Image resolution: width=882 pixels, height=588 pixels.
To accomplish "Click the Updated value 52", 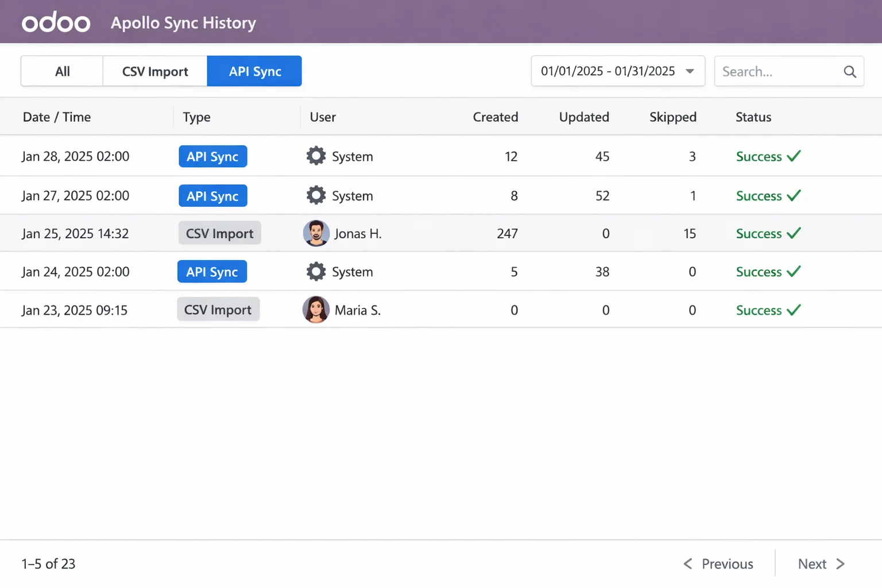I will tap(602, 196).
